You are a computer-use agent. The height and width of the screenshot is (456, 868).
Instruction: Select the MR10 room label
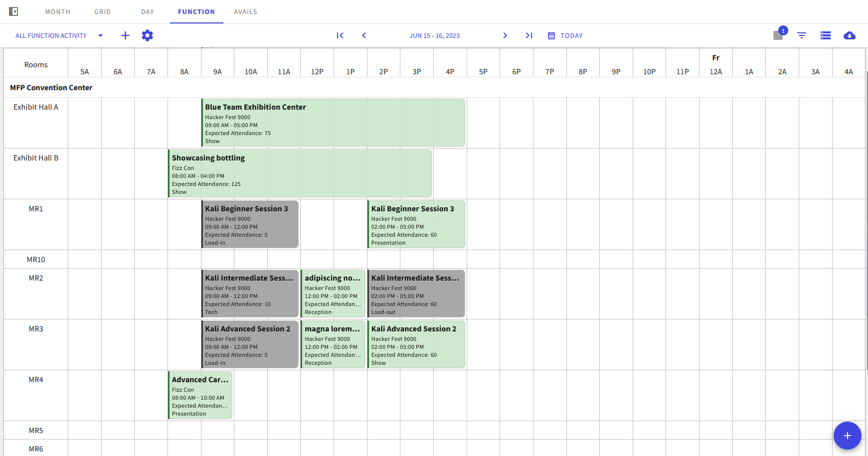(x=36, y=260)
